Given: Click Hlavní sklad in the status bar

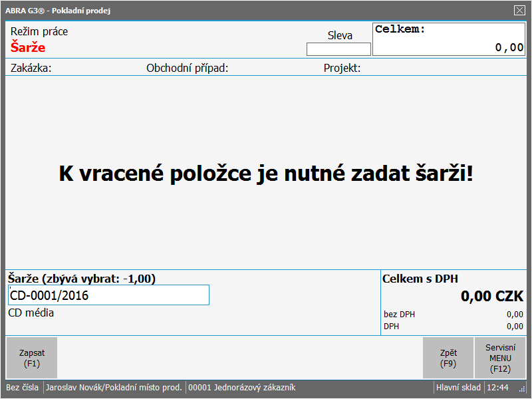Looking at the screenshot, I should 458,388.
